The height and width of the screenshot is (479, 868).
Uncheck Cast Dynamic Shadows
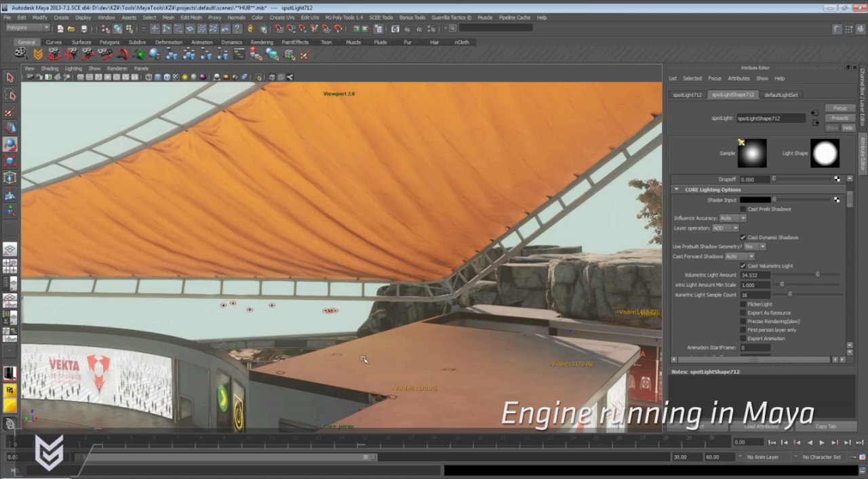[x=743, y=238]
